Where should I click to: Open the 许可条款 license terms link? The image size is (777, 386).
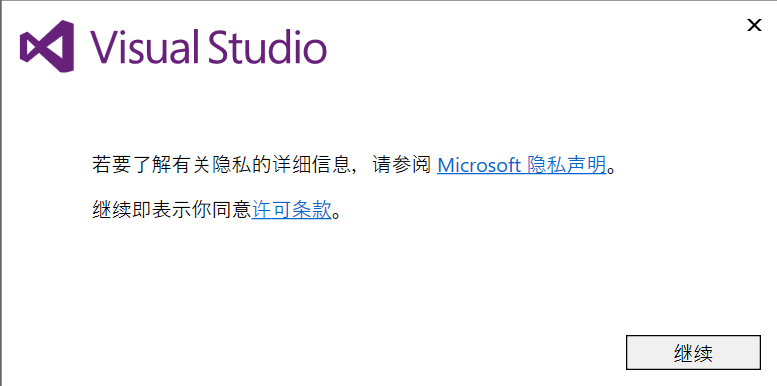[291, 211]
